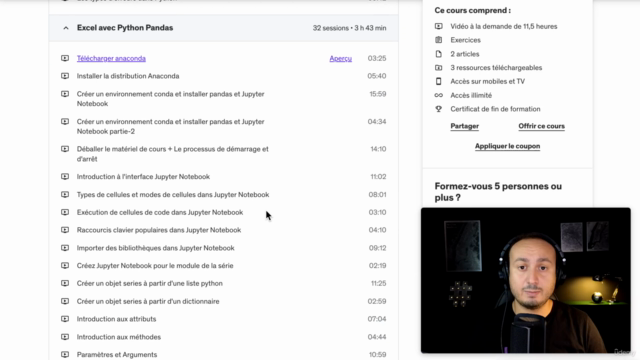Click the video icon beside Exécution de cellules de code
Screen dimensions: 640x360
coord(65,212)
